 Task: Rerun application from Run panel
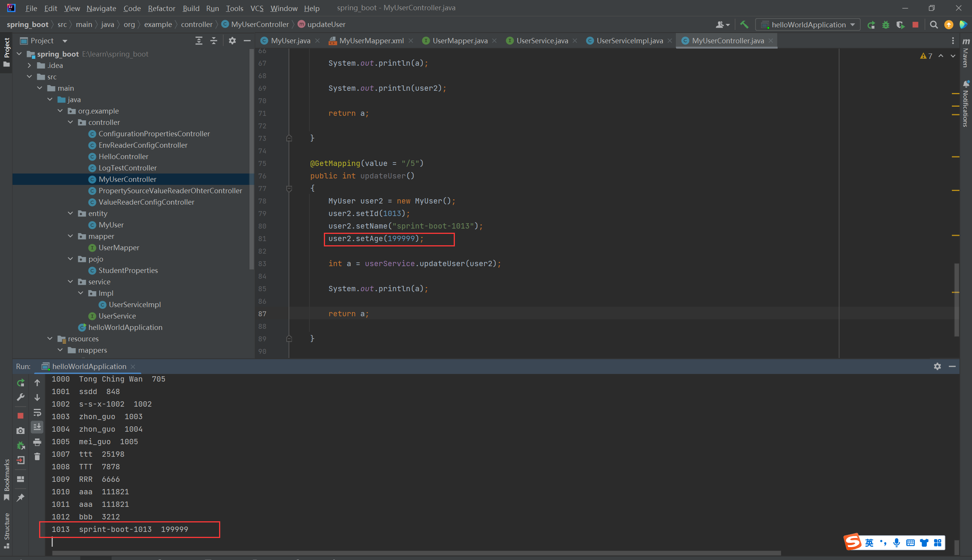(21, 383)
